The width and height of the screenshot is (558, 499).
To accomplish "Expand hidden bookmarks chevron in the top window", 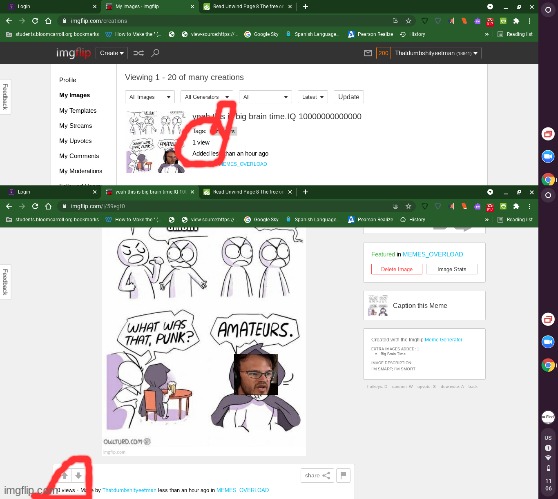I will click(x=486, y=34).
